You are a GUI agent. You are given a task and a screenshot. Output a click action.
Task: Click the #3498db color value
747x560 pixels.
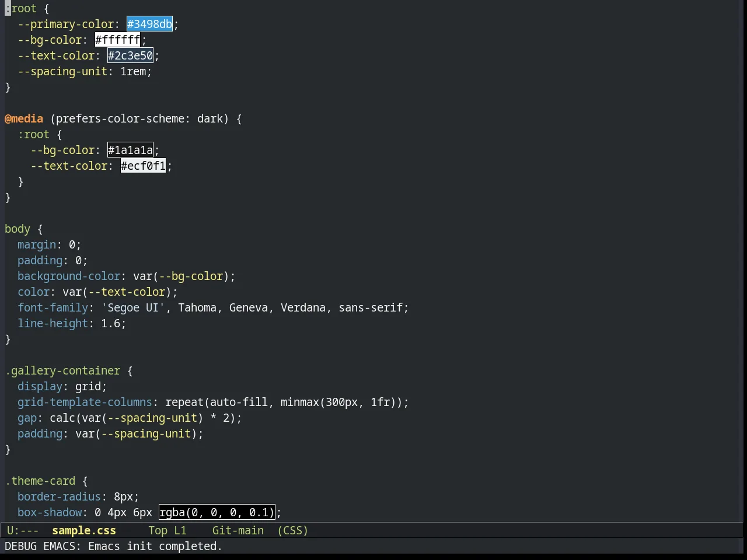(x=149, y=24)
